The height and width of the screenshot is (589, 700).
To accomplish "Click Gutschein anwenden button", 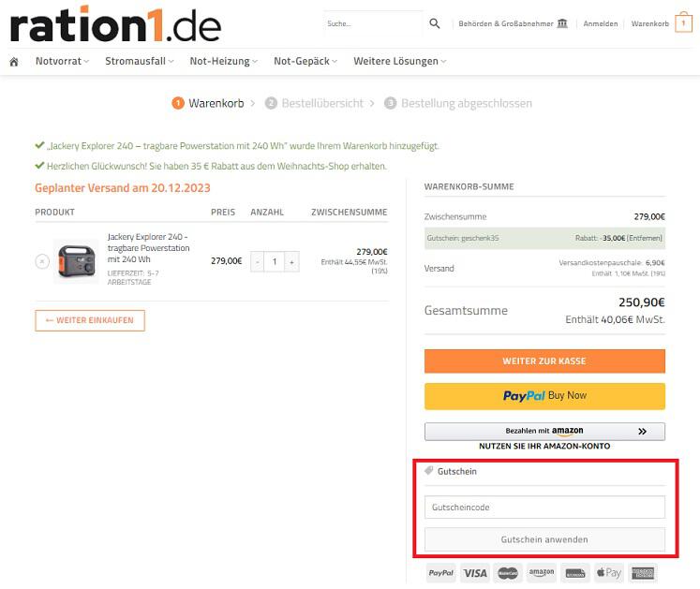I will pyautogui.click(x=544, y=539).
